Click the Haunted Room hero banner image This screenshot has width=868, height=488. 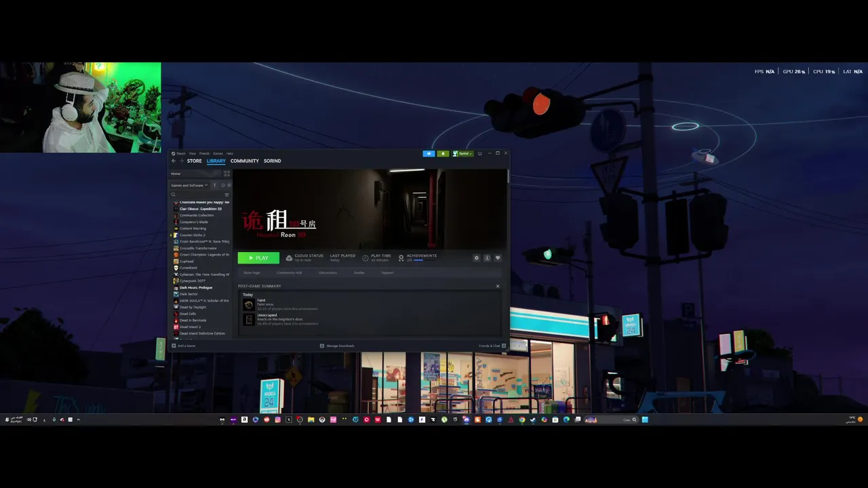point(370,209)
